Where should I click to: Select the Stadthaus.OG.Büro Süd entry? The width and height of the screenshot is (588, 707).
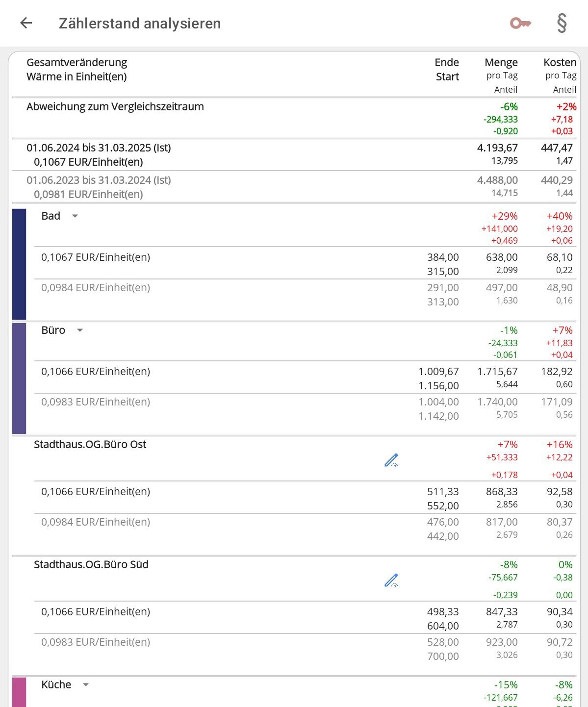(x=91, y=565)
